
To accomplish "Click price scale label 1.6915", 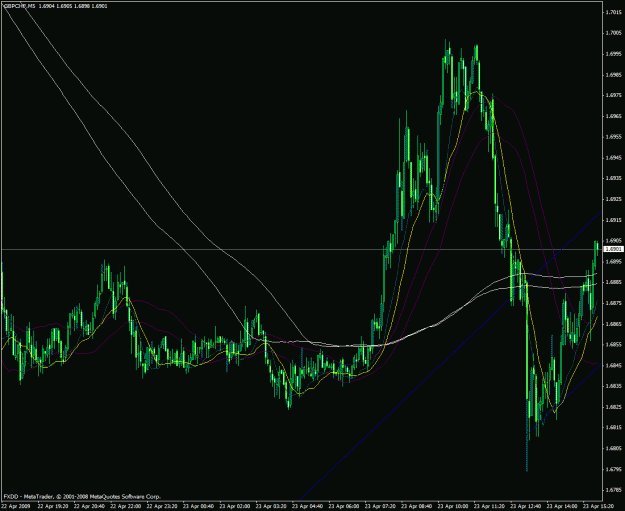I will pos(613,220).
